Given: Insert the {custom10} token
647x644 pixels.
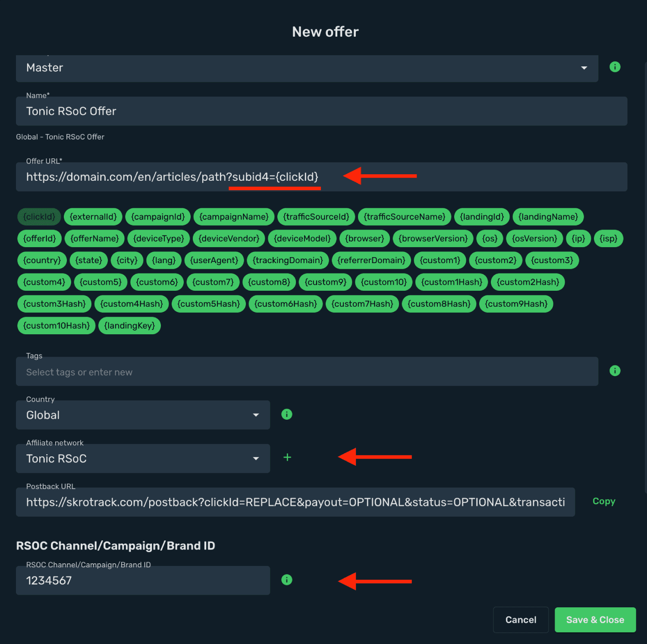Looking at the screenshot, I should [x=384, y=282].
